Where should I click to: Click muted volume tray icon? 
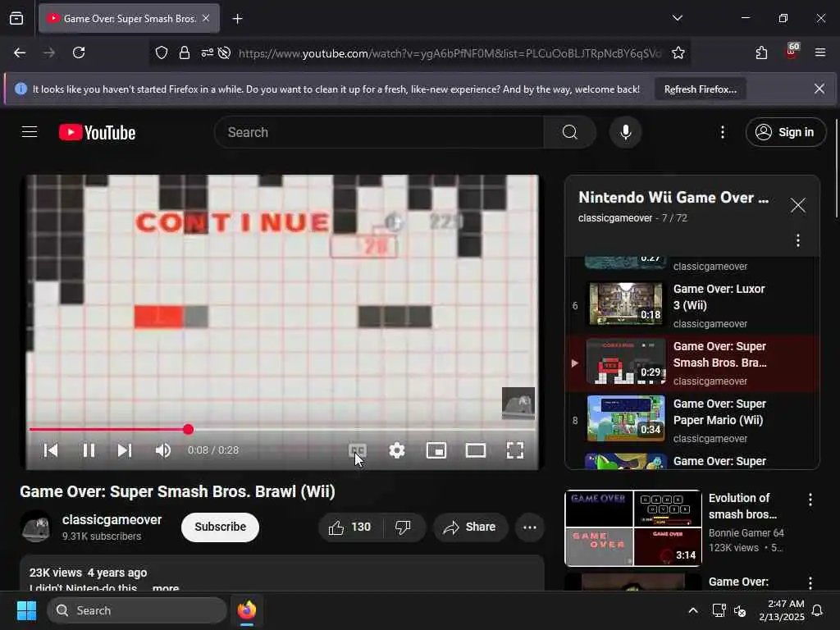coord(740,610)
